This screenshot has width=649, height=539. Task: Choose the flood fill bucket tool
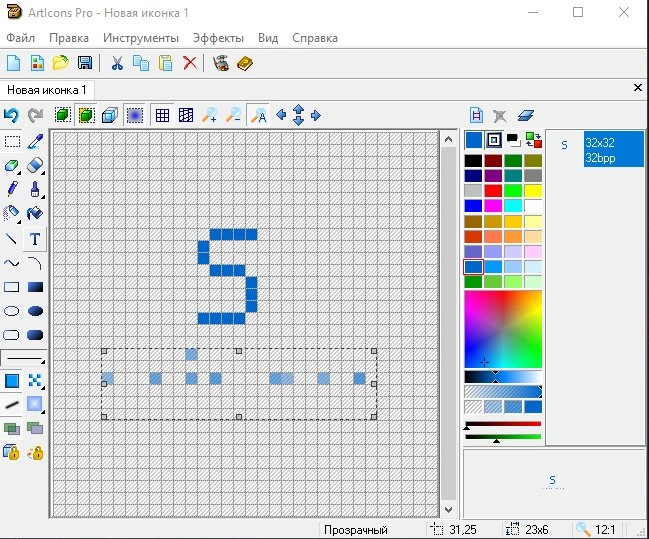[x=35, y=214]
